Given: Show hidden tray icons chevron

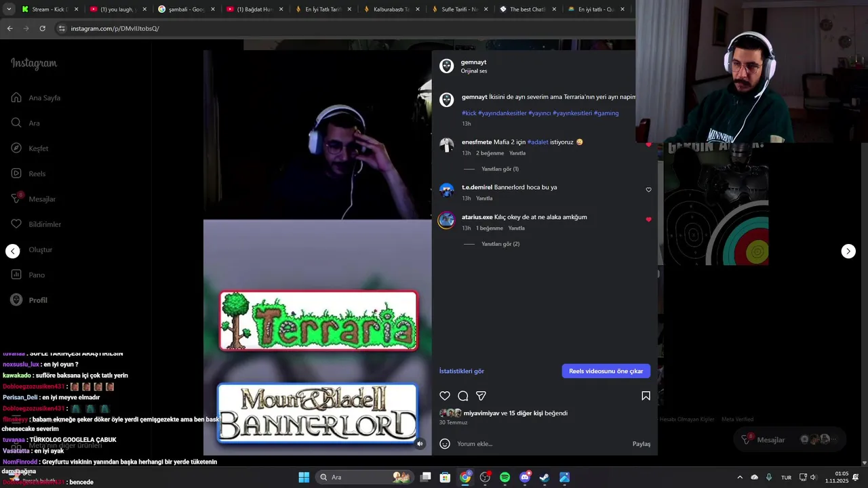Looking at the screenshot, I should [x=740, y=477].
